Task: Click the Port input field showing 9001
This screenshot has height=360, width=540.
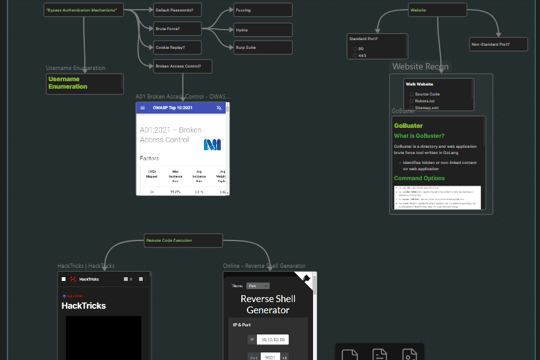Action: point(270,357)
